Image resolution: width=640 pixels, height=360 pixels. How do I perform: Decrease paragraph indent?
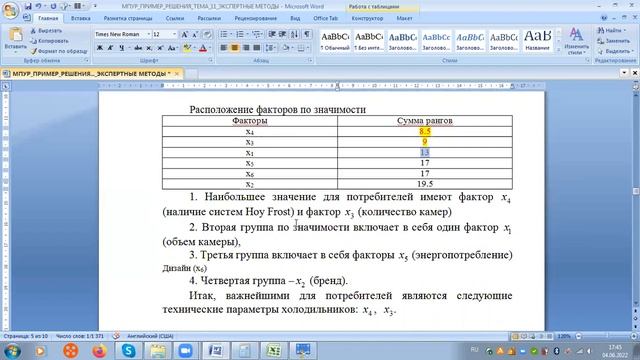(x=272, y=34)
